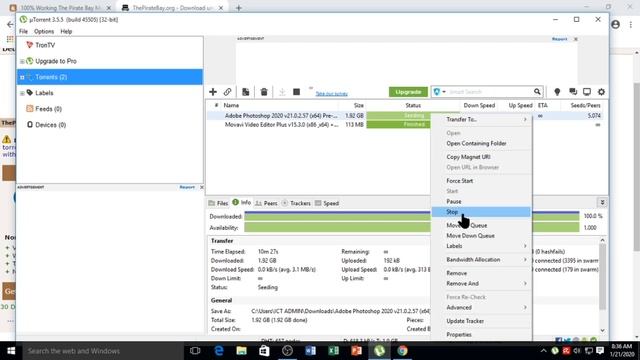640x360 pixels.
Task: Open Microsoft Edge from the taskbar
Action: point(219,351)
